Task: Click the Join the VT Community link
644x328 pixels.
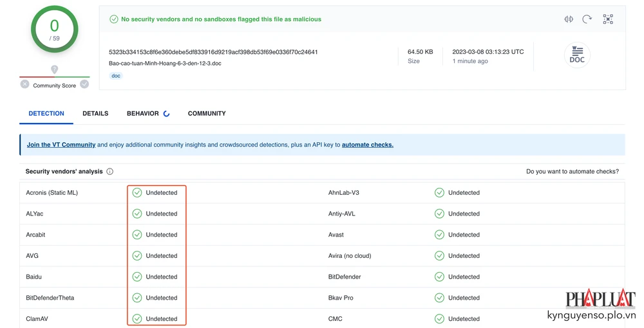Action: 61,145
